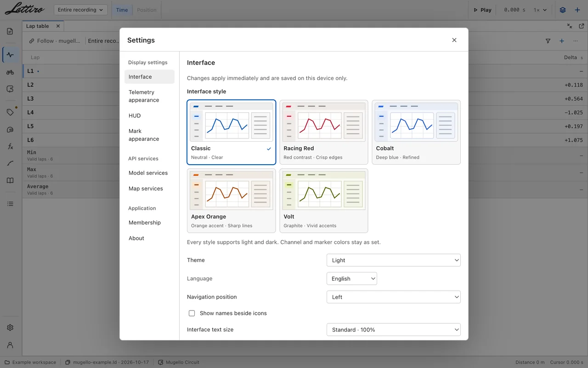The image size is (588, 368).
Task: Click Example workspace in status bar
Action: [x=30, y=362]
